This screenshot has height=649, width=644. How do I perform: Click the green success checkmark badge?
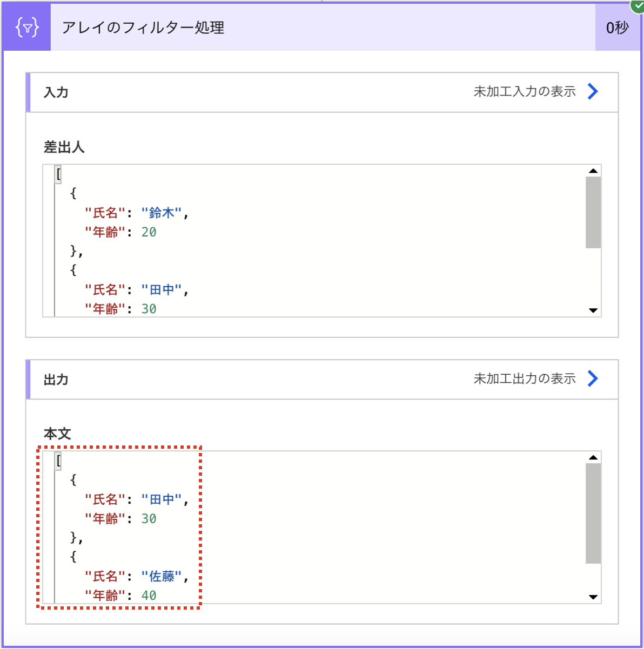pos(638,5)
